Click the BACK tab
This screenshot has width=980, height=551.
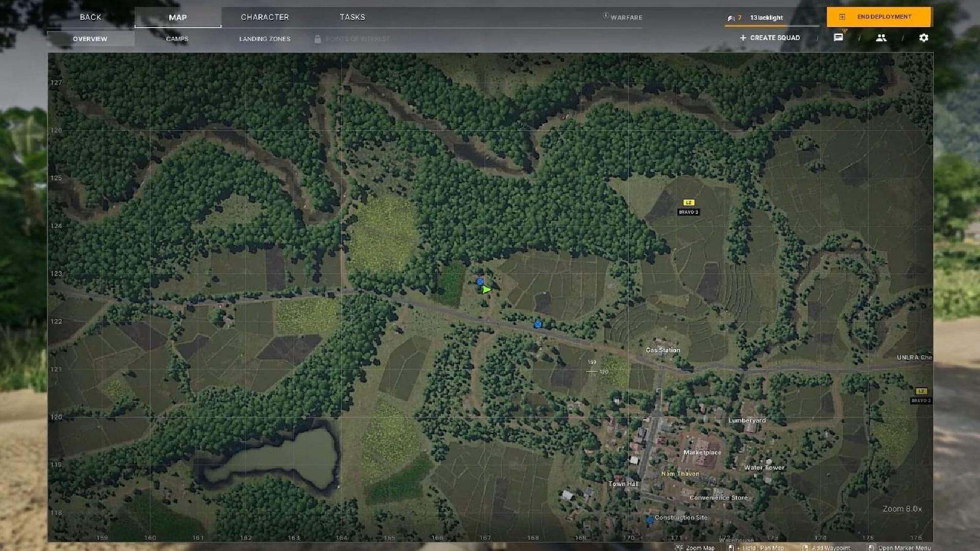[90, 17]
